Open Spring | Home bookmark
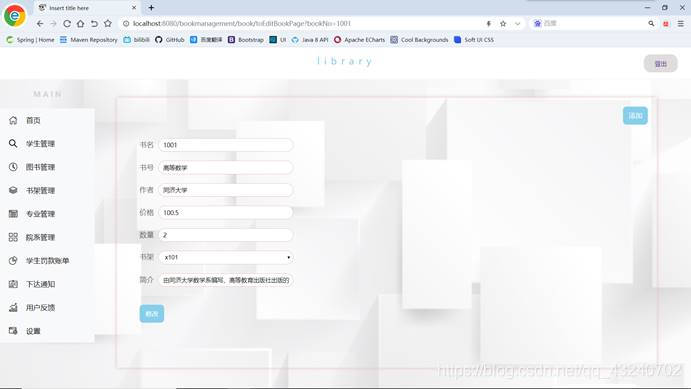 point(30,40)
